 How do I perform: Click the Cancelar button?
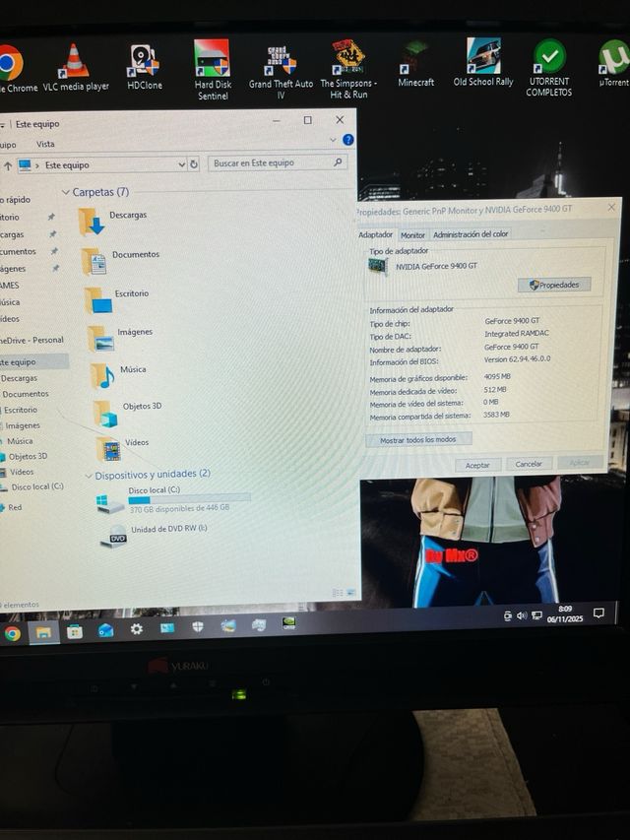529,464
